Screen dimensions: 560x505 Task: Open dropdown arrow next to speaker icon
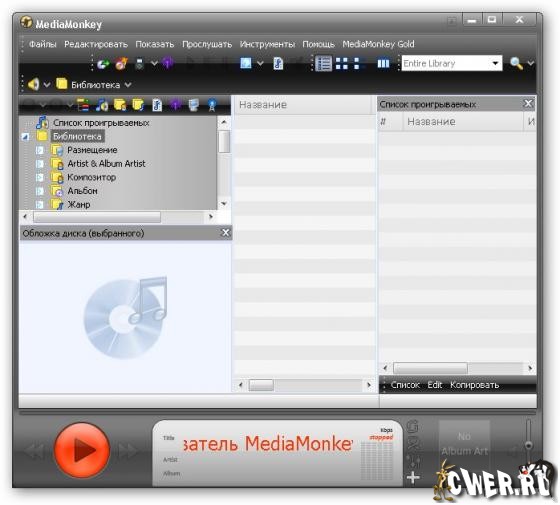[47, 85]
